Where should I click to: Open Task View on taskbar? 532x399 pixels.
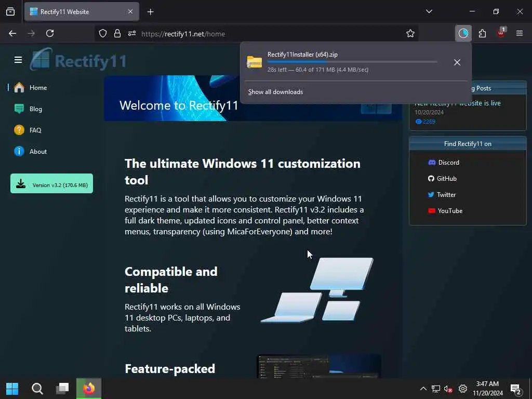[62, 389]
